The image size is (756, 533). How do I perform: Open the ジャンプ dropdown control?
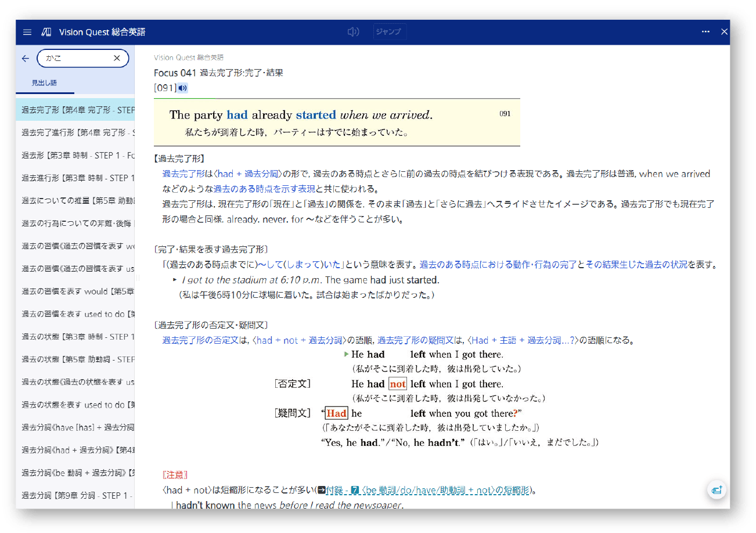[x=389, y=32]
